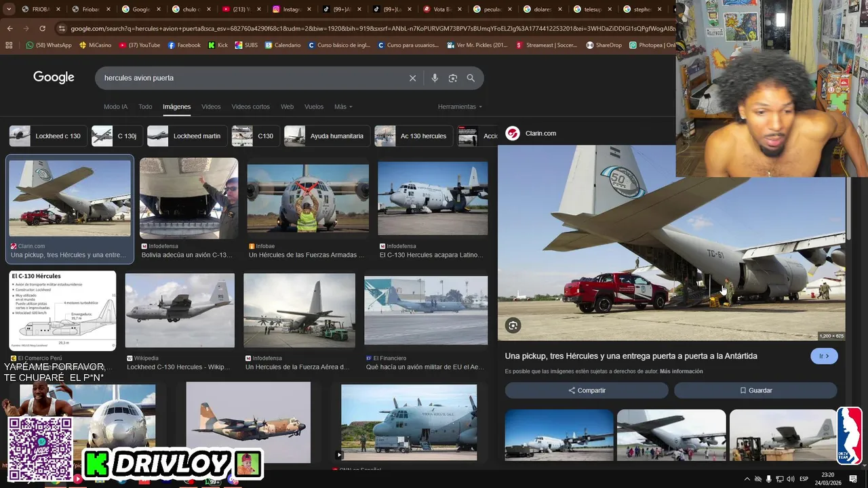Open SUBS bookmark

pos(246,45)
